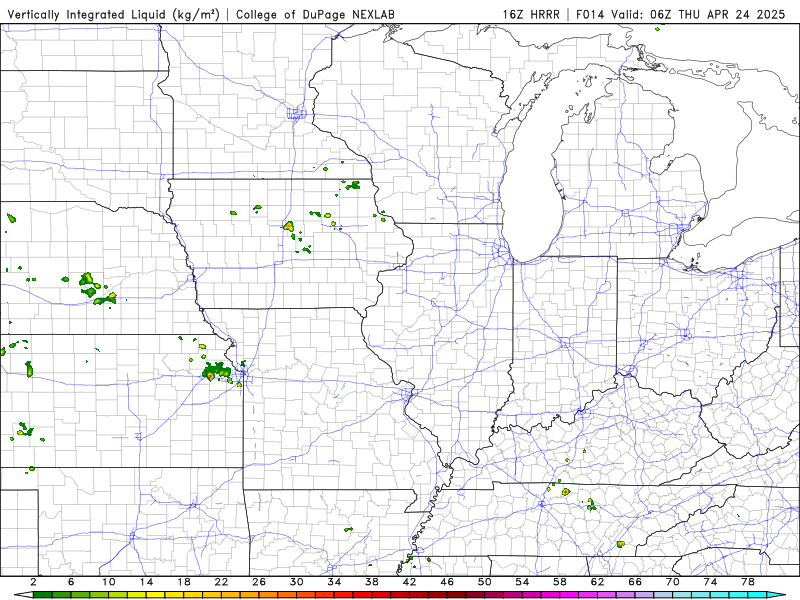Click the 22 value on the color scale
The height and width of the screenshot is (600, 800).
click(x=221, y=582)
